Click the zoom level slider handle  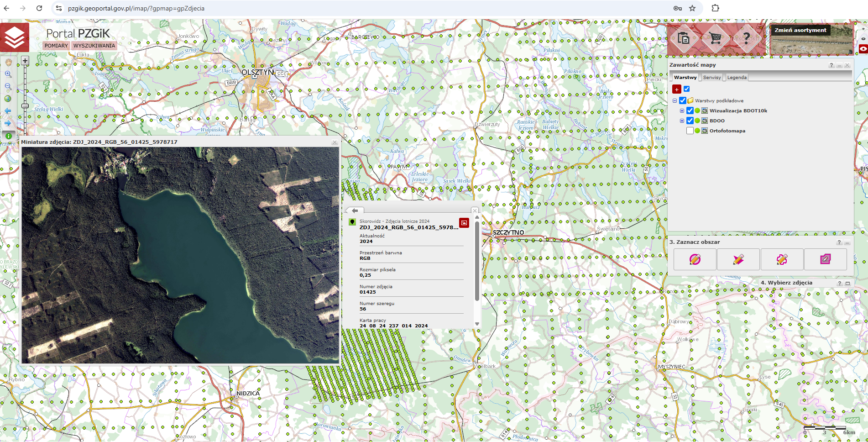pyautogui.click(x=25, y=106)
